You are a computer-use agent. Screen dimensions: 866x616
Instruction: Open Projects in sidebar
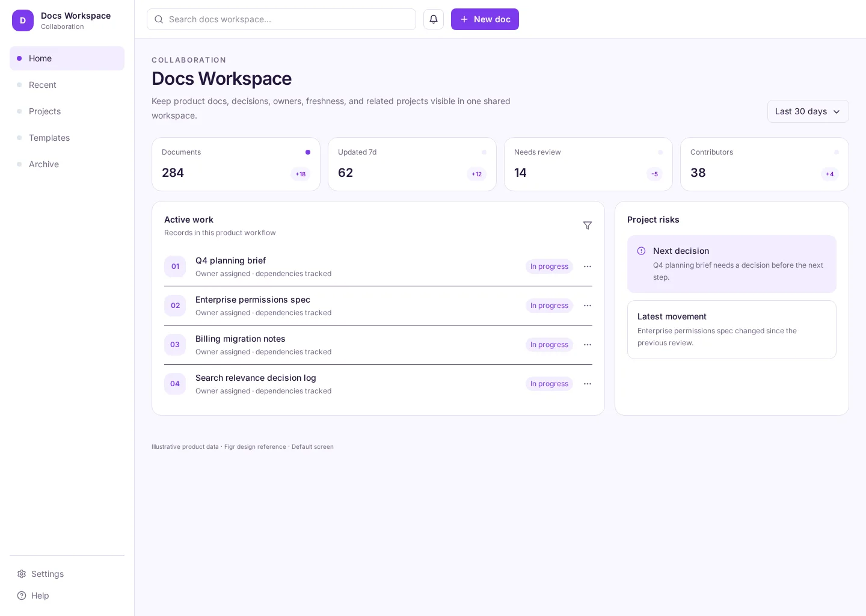pyautogui.click(x=67, y=111)
